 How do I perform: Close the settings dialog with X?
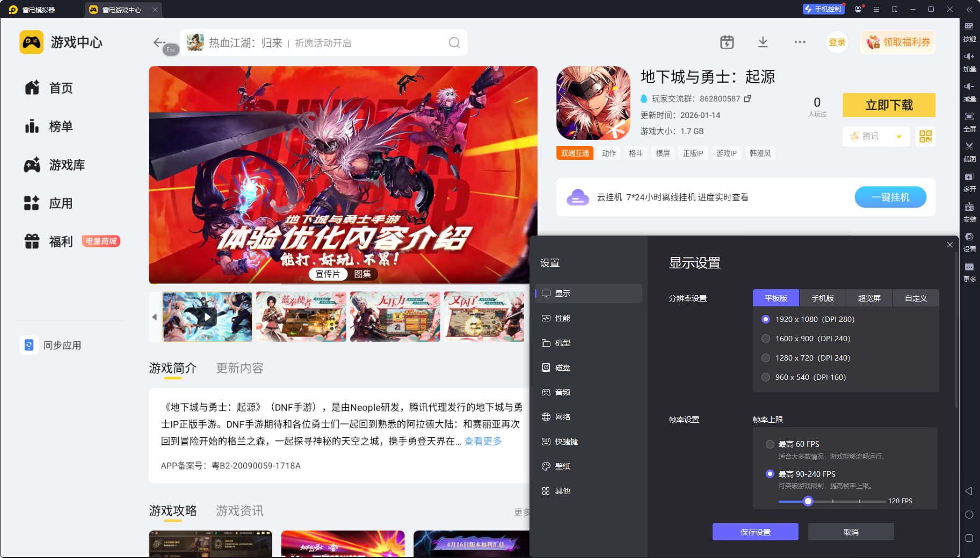(x=950, y=245)
